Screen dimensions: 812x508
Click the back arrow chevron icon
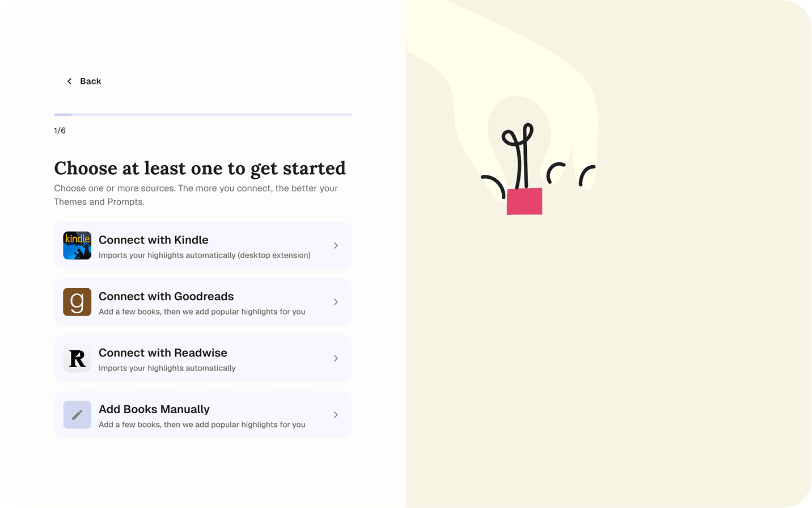(70, 81)
